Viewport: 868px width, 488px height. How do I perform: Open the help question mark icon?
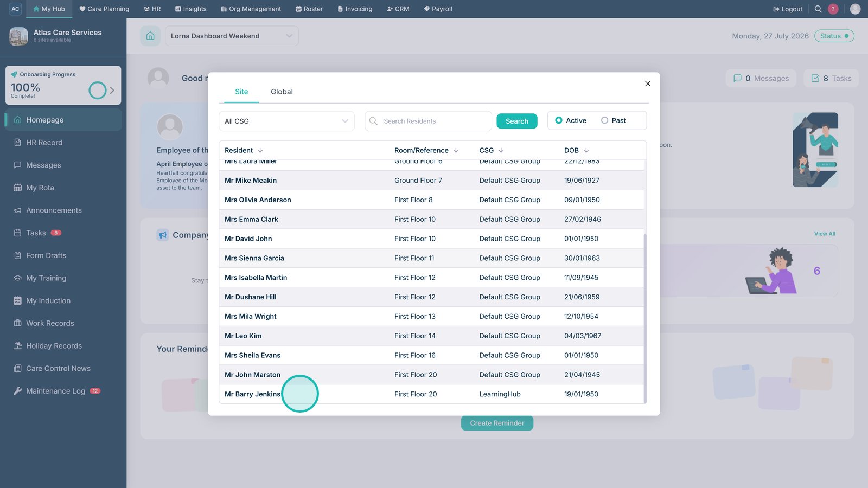click(833, 9)
